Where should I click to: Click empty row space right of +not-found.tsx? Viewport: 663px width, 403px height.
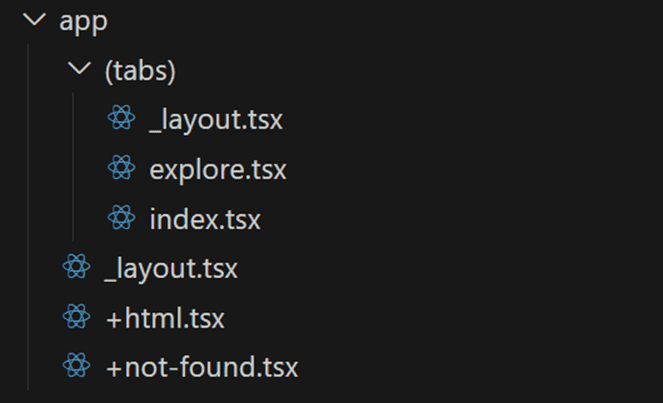pyautogui.click(x=478, y=367)
